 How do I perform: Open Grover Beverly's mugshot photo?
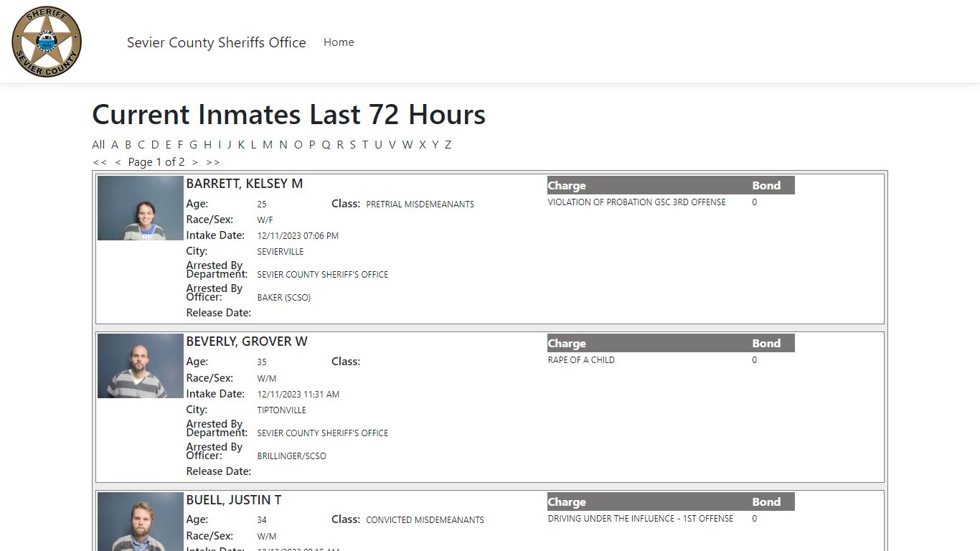(141, 366)
